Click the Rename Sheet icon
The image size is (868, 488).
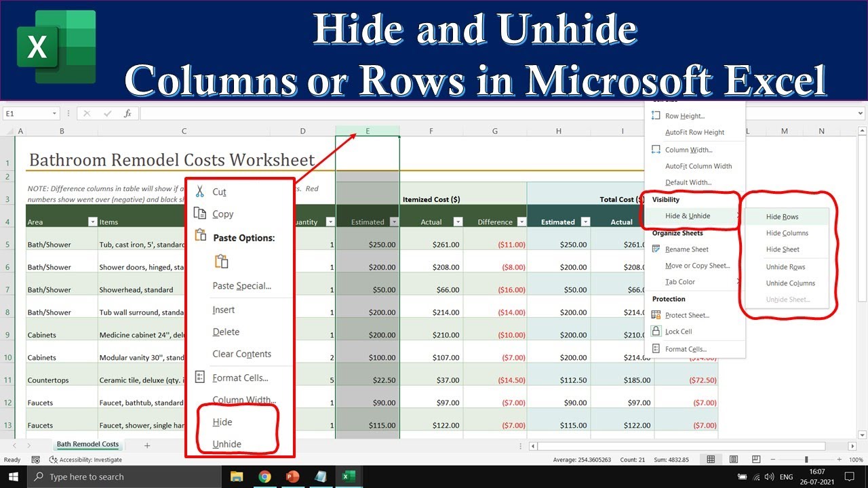pos(656,249)
